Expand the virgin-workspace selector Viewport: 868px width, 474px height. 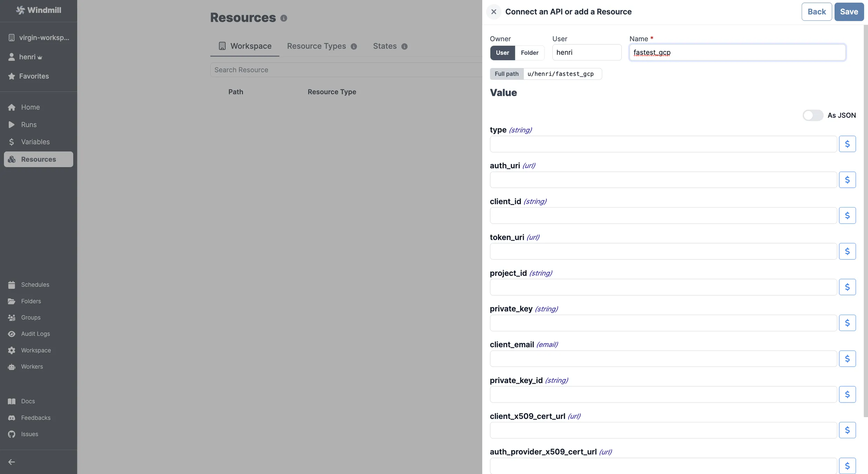coord(38,37)
